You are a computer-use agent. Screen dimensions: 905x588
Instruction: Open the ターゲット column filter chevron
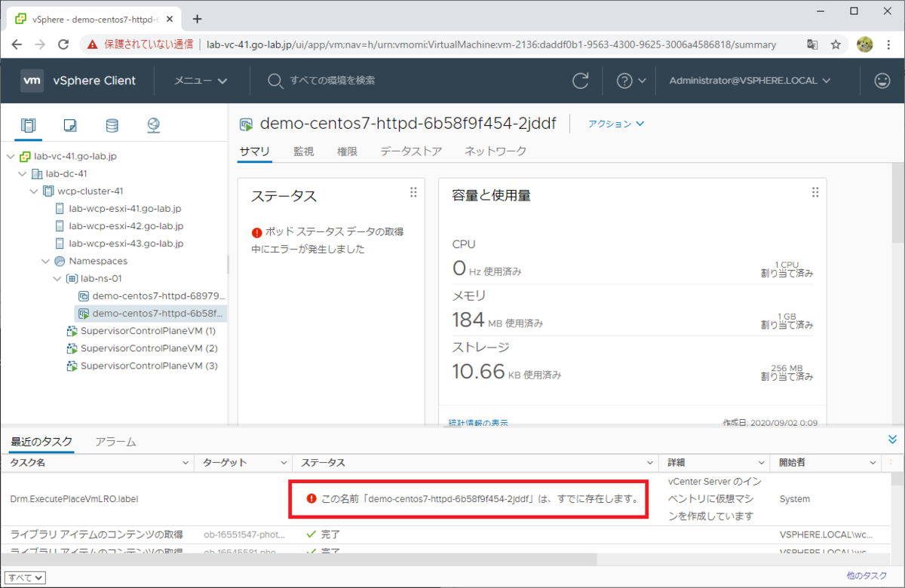[x=284, y=463]
